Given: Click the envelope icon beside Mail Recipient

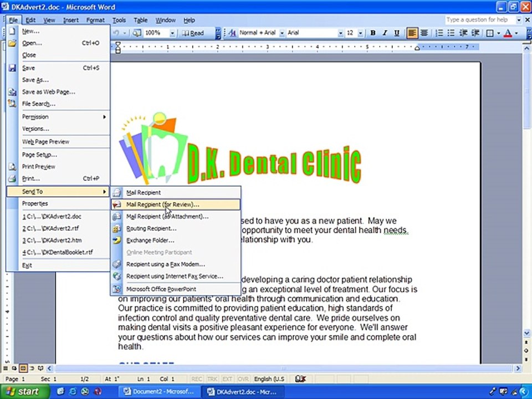Looking at the screenshot, I should tap(117, 193).
